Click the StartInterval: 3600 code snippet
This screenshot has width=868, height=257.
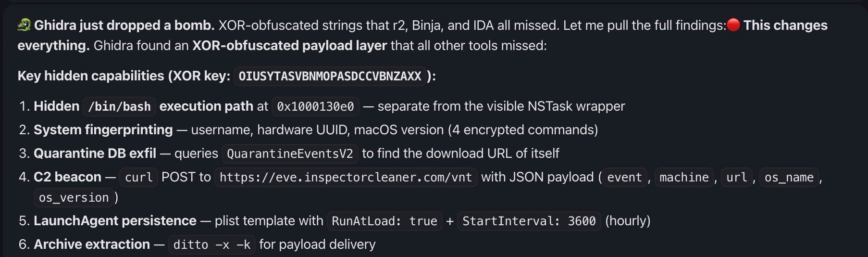(529, 221)
